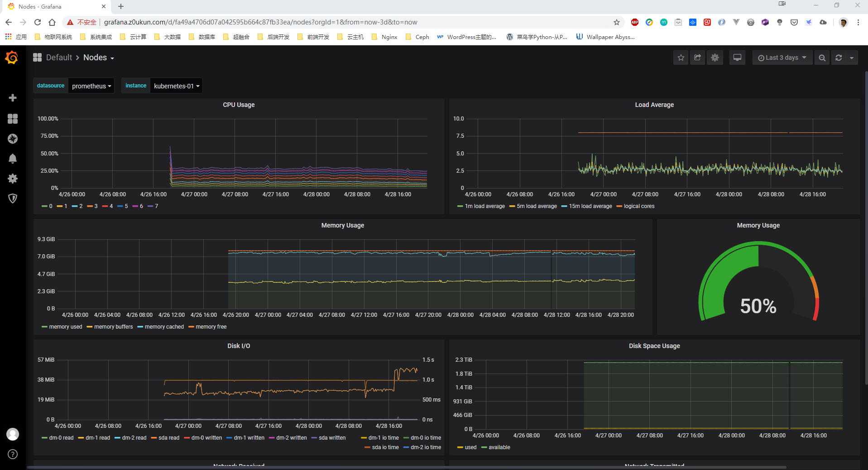Open the Default folder breadcrumb link
This screenshot has width=868, height=470.
59,58
